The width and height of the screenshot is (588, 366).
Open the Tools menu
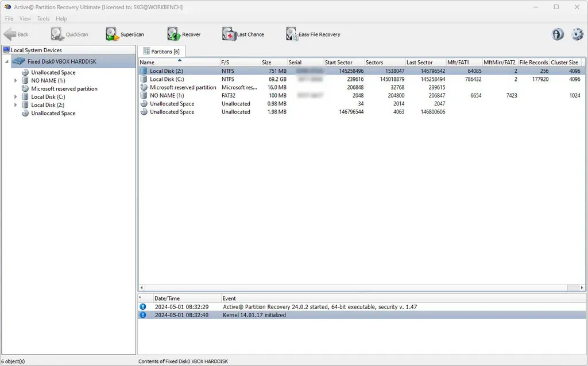pos(43,18)
